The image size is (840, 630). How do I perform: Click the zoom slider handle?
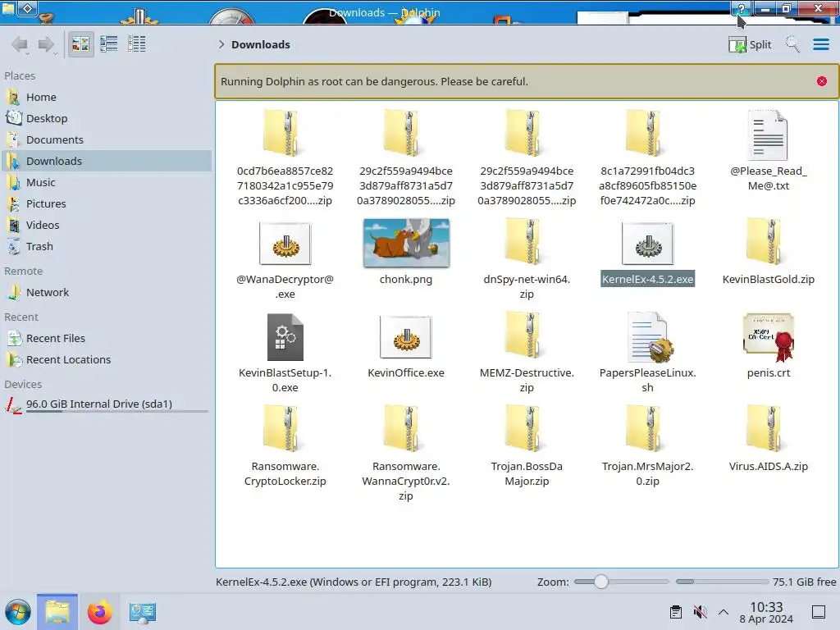pos(600,582)
